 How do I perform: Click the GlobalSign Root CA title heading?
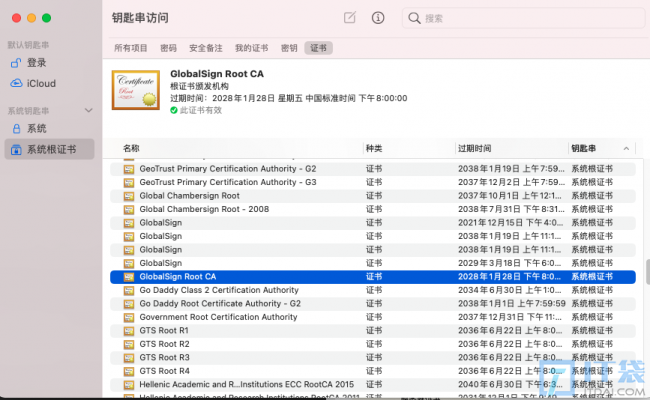pyautogui.click(x=217, y=74)
